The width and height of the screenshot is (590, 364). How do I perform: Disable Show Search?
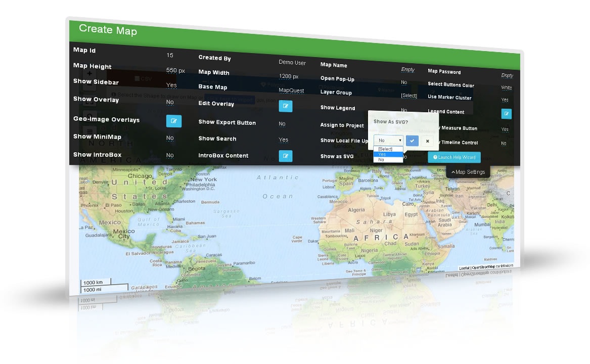coord(283,139)
